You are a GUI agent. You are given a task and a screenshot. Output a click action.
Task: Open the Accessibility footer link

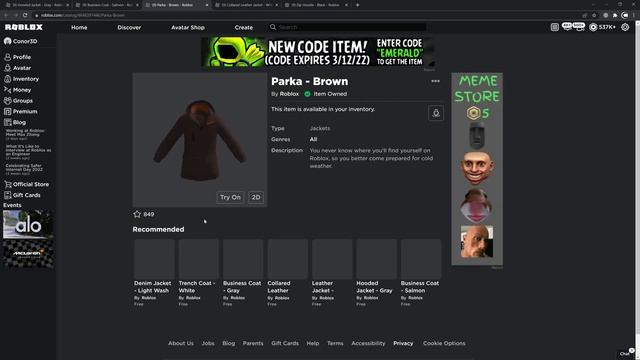(368, 343)
